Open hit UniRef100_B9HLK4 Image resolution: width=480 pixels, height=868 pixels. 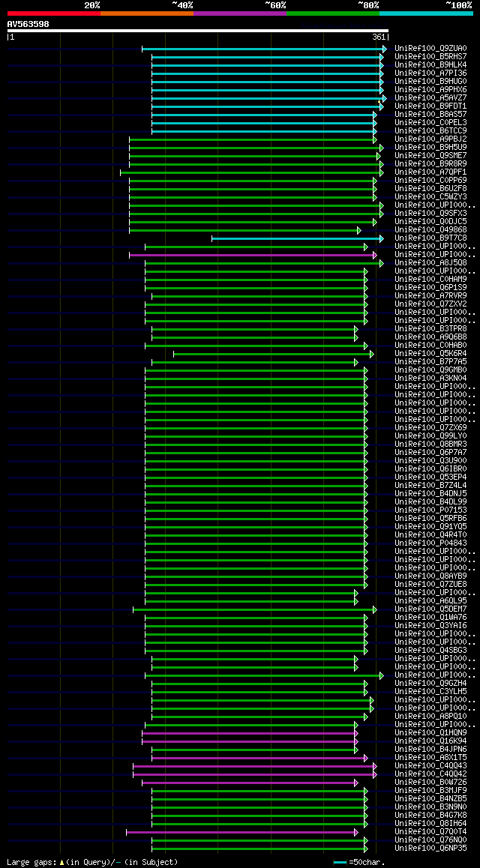[430, 65]
